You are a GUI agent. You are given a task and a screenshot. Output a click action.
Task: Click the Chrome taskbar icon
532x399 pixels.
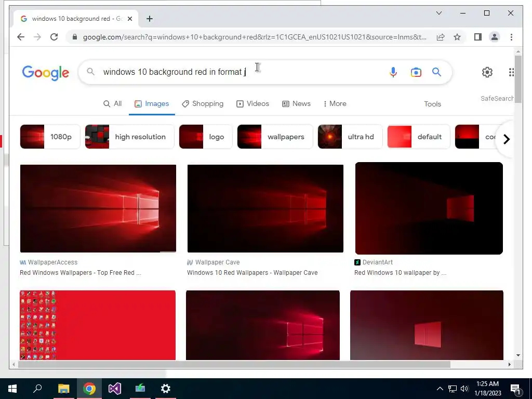[89, 389]
